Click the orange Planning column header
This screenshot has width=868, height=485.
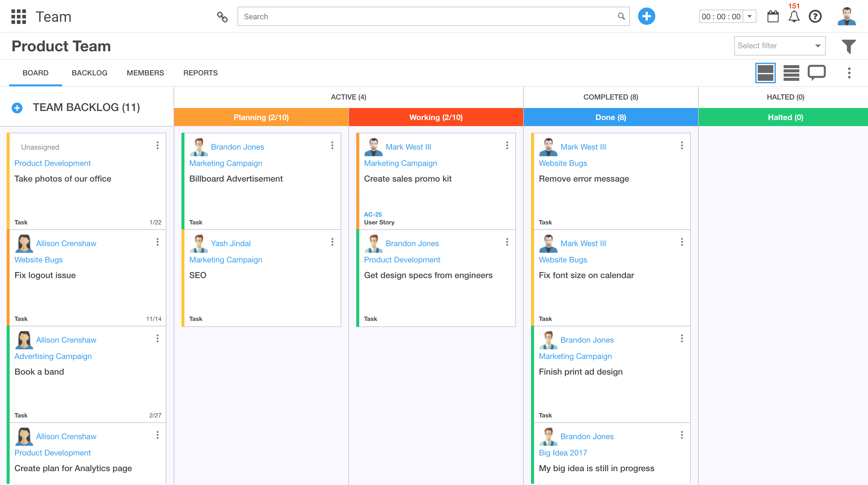(x=261, y=117)
